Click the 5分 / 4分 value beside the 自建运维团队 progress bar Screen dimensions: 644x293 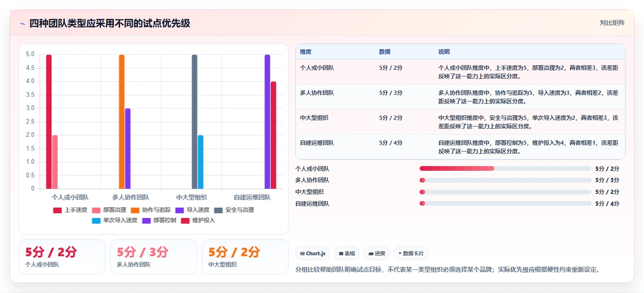point(607,204)
